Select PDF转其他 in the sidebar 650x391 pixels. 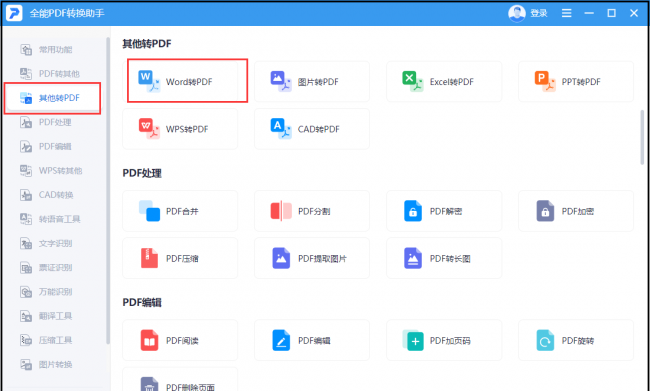point(54,74)
